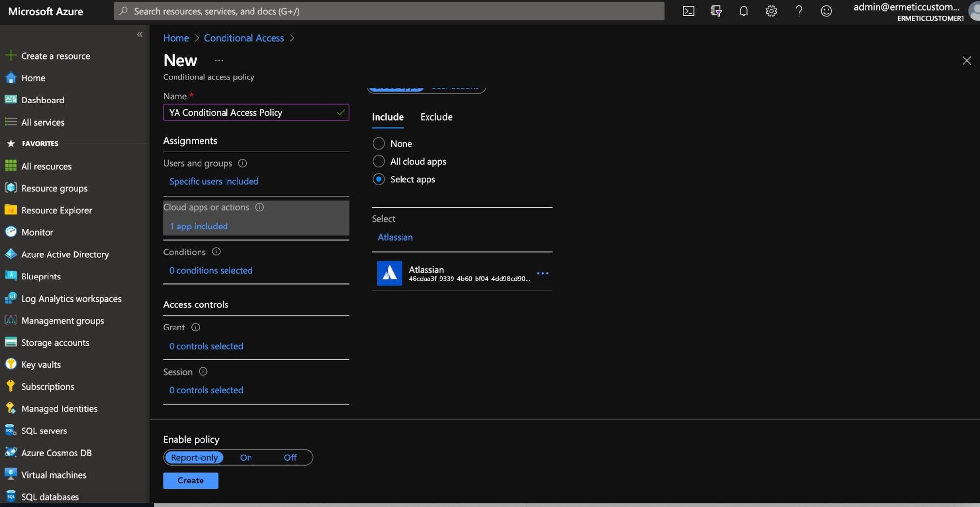The width and height of the screenshot is (980, 507).
Task: Open Virtual machines from the sidebar
Action: (x=54, y=475)
